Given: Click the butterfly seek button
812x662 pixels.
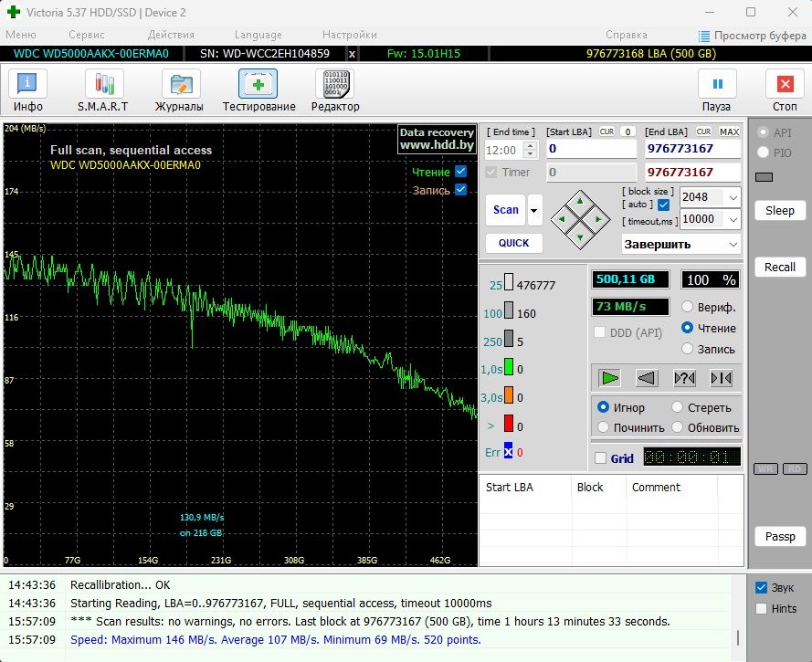Looking at the screenshot, I should pyautogui.click(x=721, y=378).
